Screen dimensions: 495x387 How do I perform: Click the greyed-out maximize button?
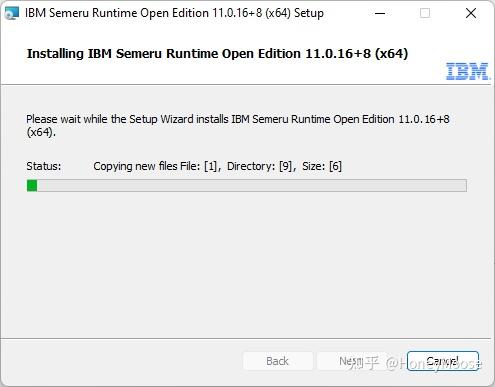tap(425, 13)
